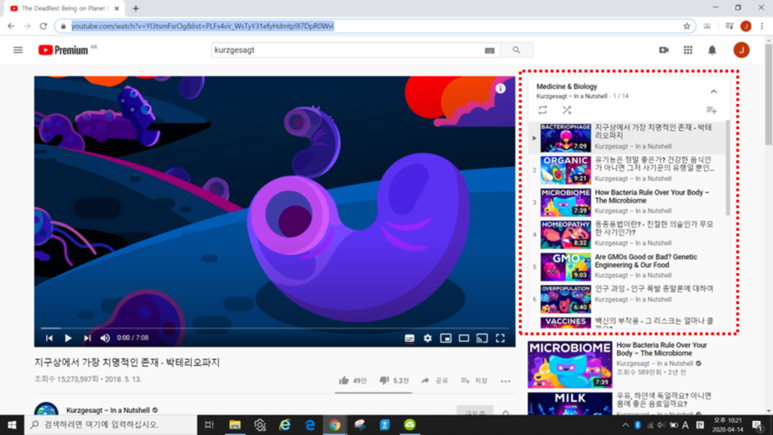Viewport: 773px width, 435px height.
Task: Open File Explorer from taskbar
Action: pos(235,425)
